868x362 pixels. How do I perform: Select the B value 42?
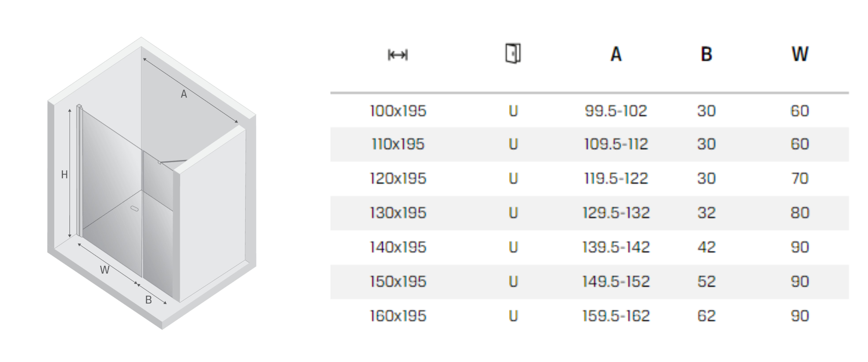(707, 247)
